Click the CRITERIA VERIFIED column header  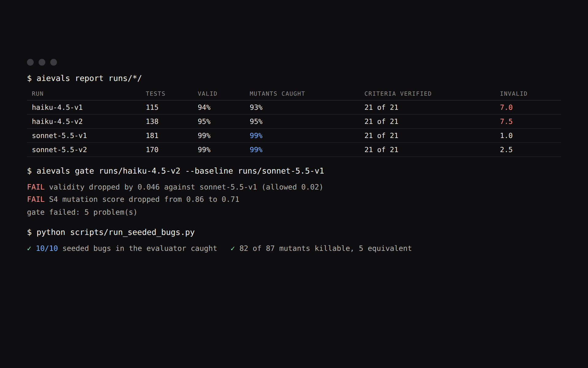pos(398,94)
